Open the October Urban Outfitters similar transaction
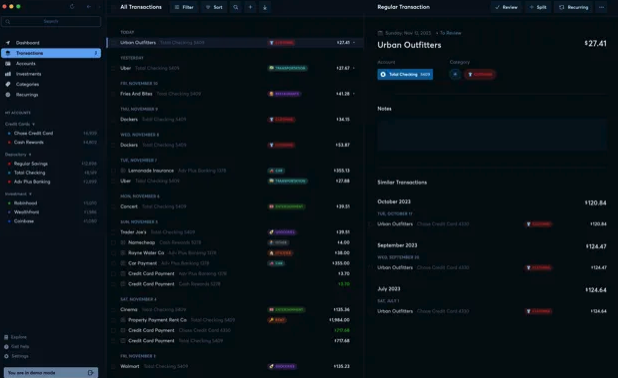This screenshot has height=378, width=618. pos(491,224)
